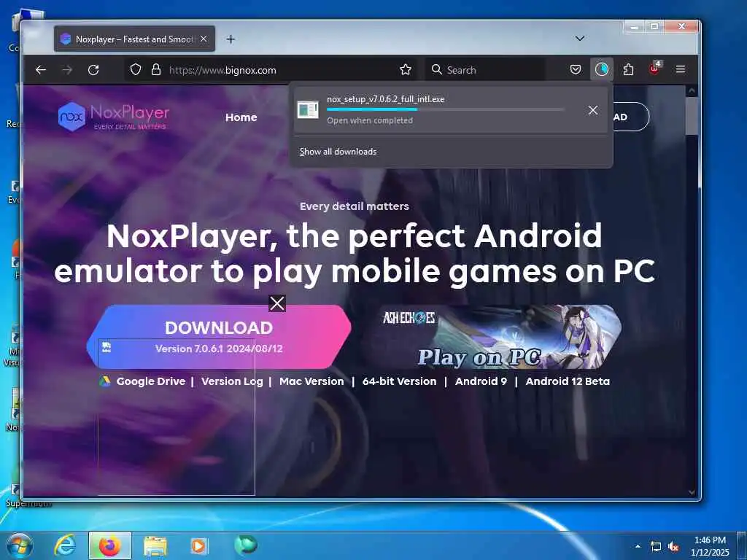747x560 pixels.
Task: Select the Noxplayer browser tab
Action: tap(134, 39)
